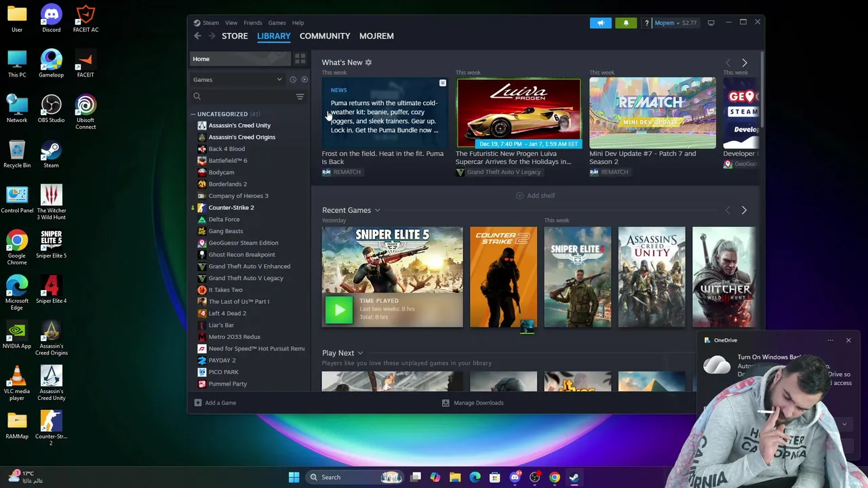Screen dimensions: 868x488
Task: Switch to the STORE tab
Action: [x=235, y=36]
